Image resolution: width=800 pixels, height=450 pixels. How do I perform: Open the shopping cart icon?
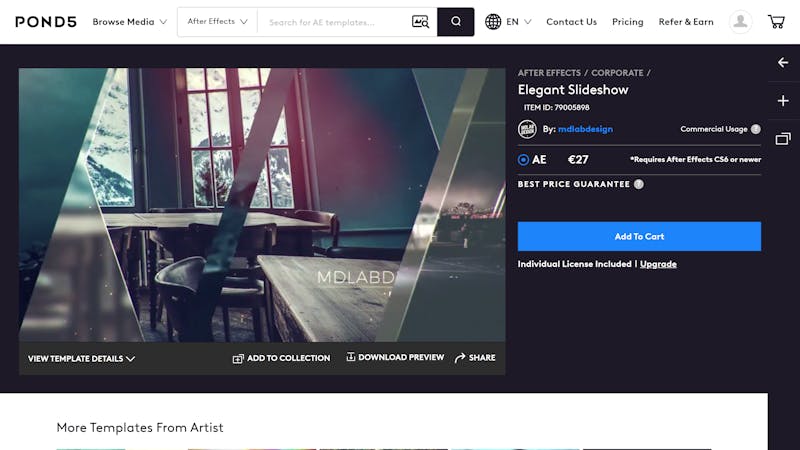point(776,22)
